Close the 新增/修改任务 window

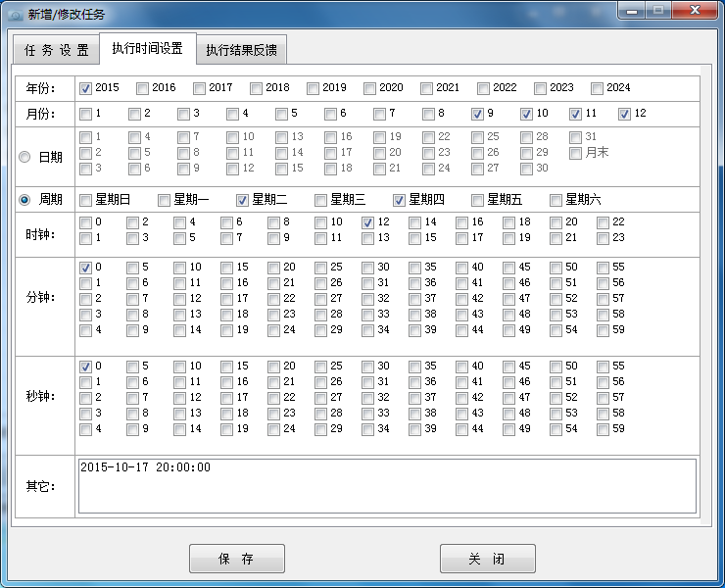coord(694,11)
